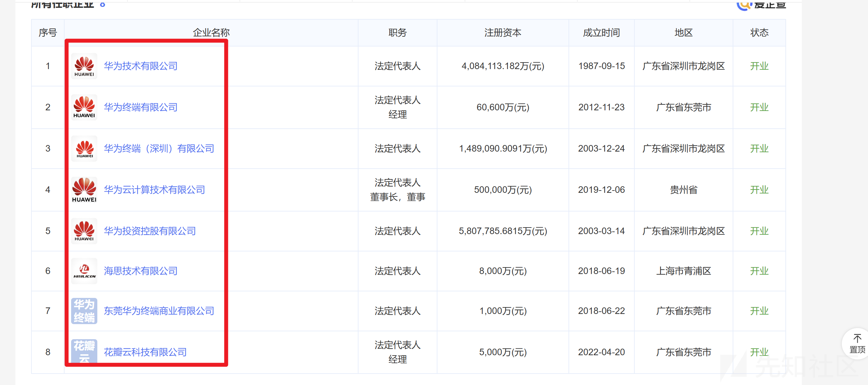Click 华为终端 avatar tile in row 7

click(x=84, y=311)
